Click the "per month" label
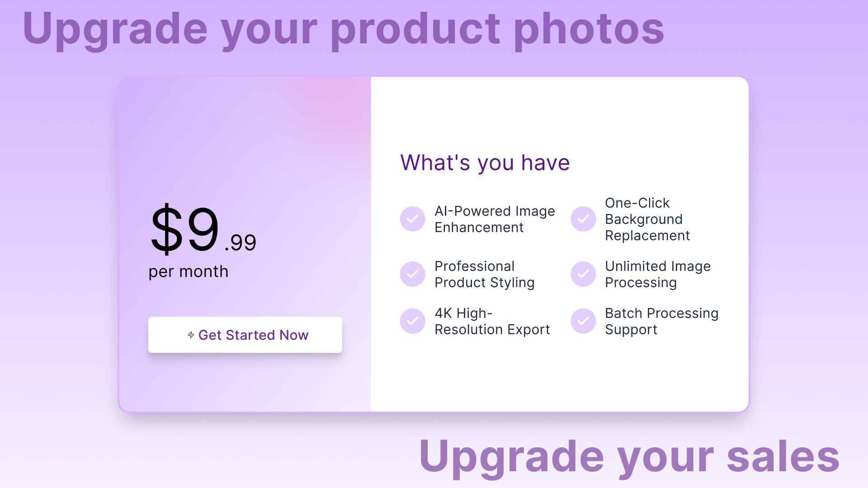Image resolution: width=868 pixels, height=488 pixels. pyautogui.click(x=189, y=272)
